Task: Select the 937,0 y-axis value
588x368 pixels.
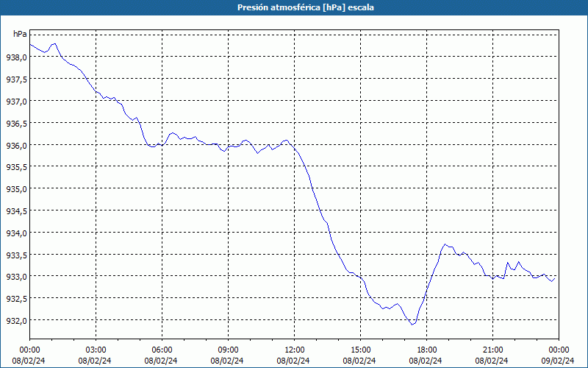Action: (x=16, y=102)
